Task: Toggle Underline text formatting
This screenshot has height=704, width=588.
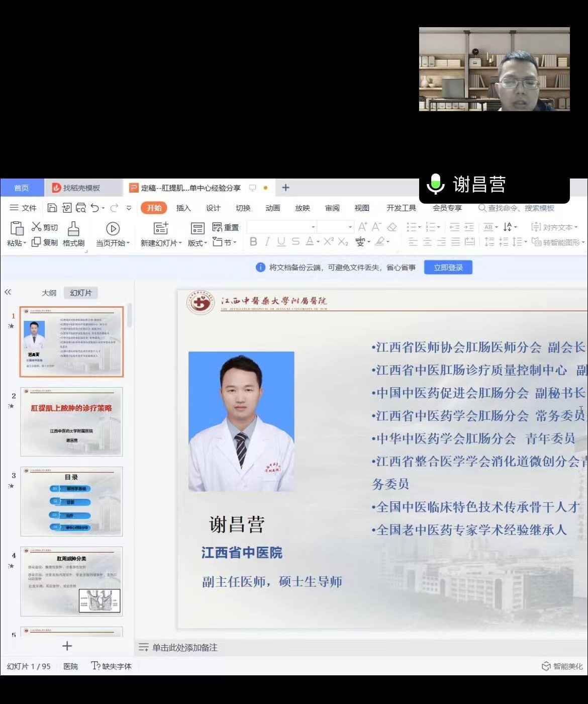Action: point(281,242)
